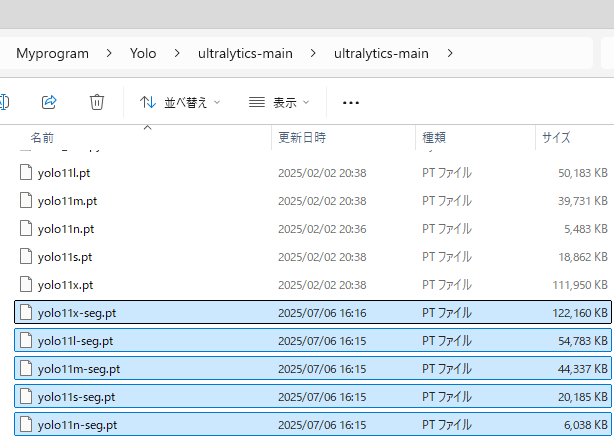The height and width of the screenshot is (447, 614).
Task: Sort by the 種類 column header
Action: coord(434,137)
